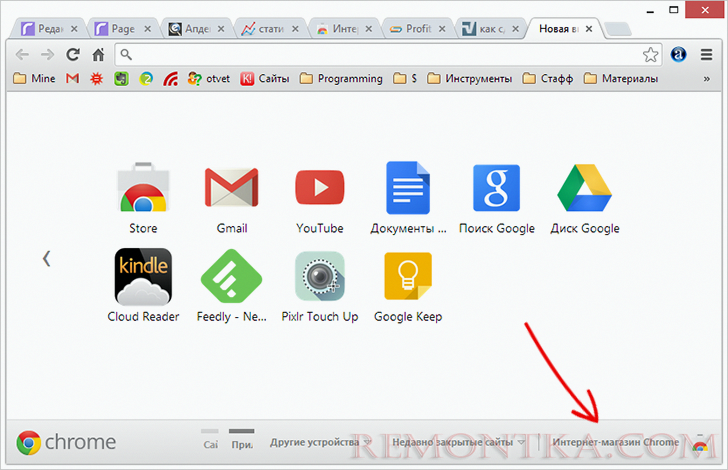Open the red signal-waves bookmark
This screenshot has height=470, width=728.
tap(170, 78)
